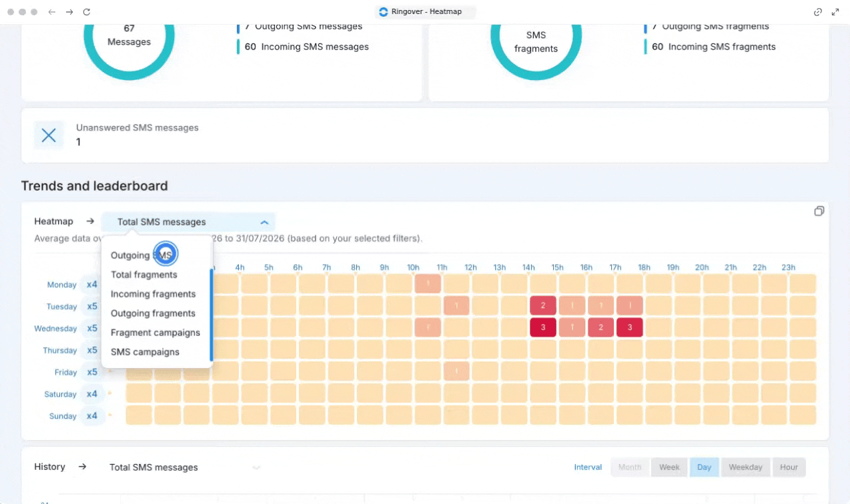This screenshot has height=504, width=850.
Task: Click the browser back arrow
Action: point(52,12)
